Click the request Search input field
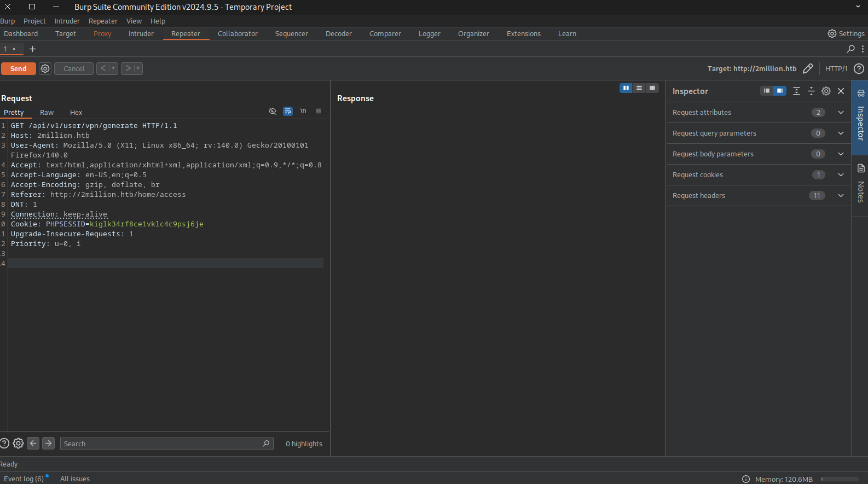The image size is (868, 484). click(x=161, y=444)
